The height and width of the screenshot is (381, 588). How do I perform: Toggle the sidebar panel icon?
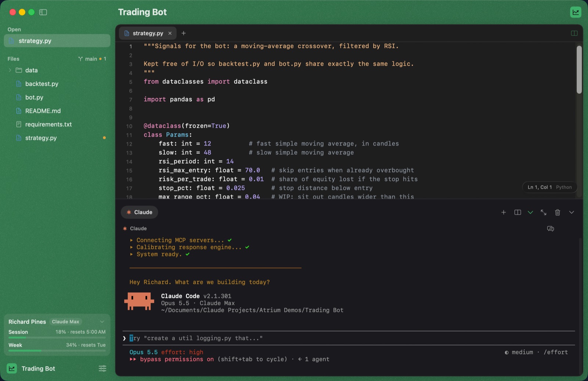click(x=43, y=12)
